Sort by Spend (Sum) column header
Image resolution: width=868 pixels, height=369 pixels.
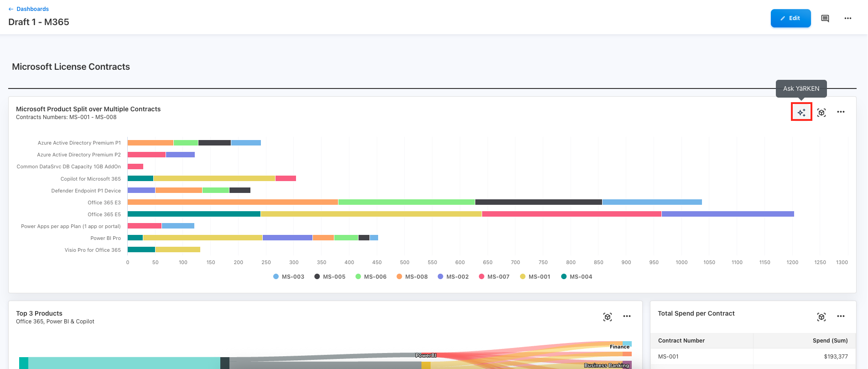pos(830,341)
